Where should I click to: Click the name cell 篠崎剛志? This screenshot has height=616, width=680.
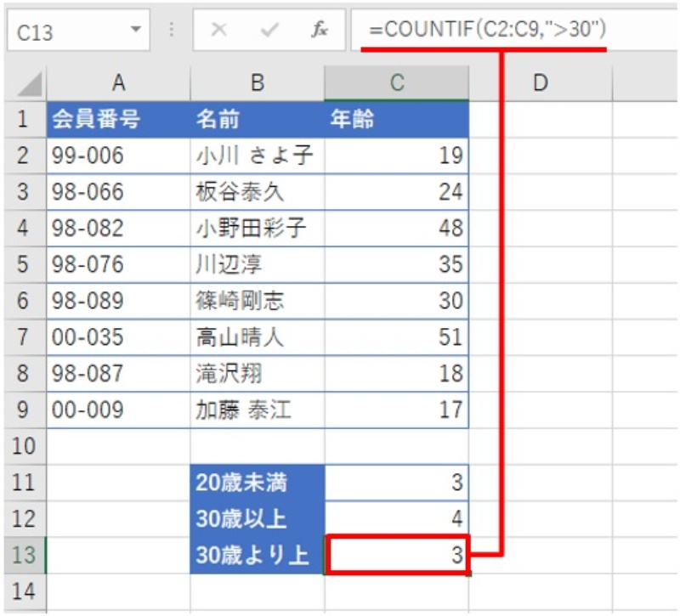pos(258,301)
